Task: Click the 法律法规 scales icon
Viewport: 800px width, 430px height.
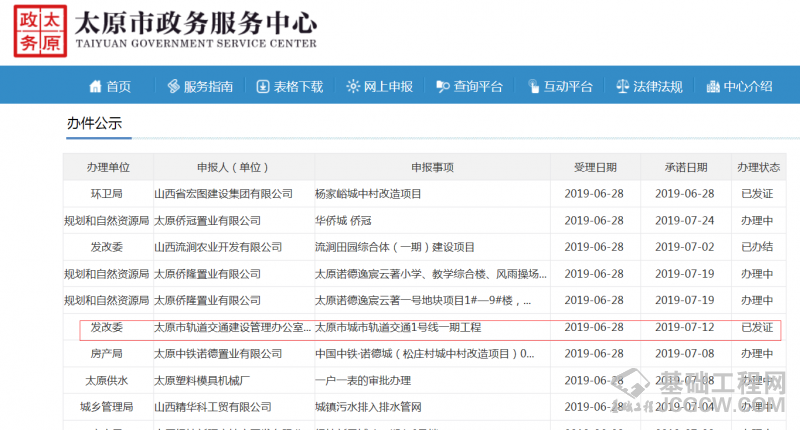Action: (622, 87)
